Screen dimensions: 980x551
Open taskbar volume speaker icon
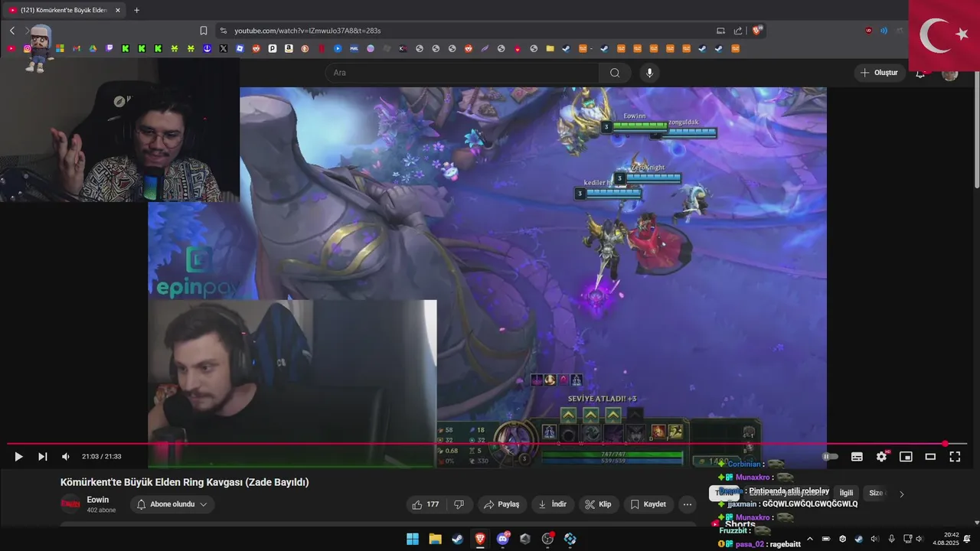pyautogui.click(x=920, y=539)
